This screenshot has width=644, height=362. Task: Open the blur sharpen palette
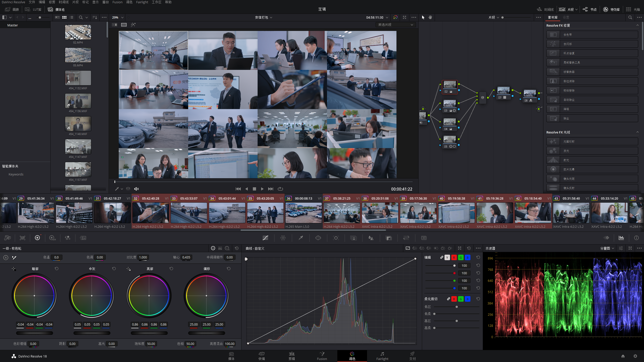371,238
